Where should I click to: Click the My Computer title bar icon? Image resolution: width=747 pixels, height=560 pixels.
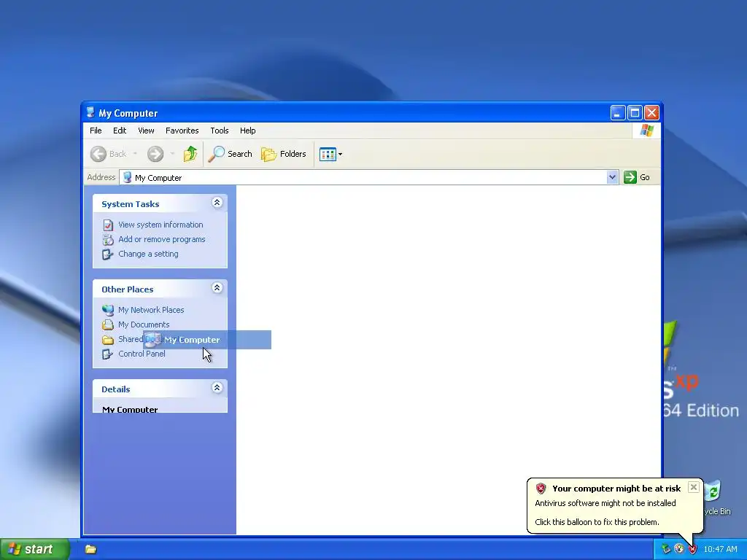[x=90, y=112]
